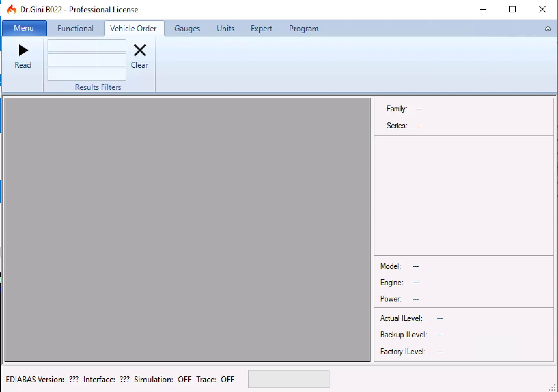Image resolution: width=558 pixels, height=392 pixels.
Task: Click the Clear X icon
Action: coord(140,51)
